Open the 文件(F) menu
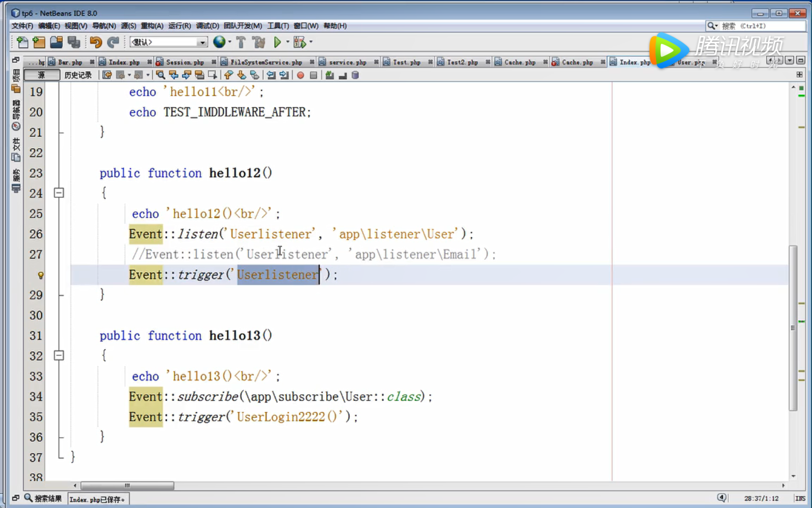Image resolution: width=812 pixels, height=508 pixels. click(22, 26)
